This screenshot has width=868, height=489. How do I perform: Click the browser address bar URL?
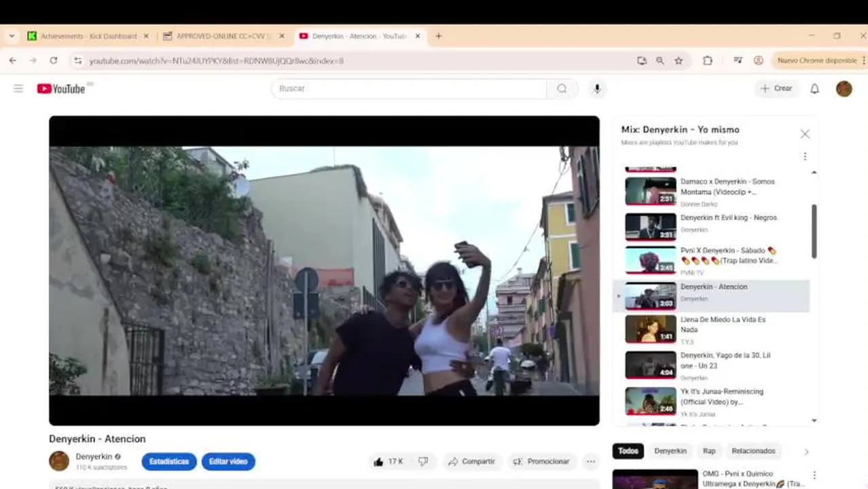coord(216,60)
